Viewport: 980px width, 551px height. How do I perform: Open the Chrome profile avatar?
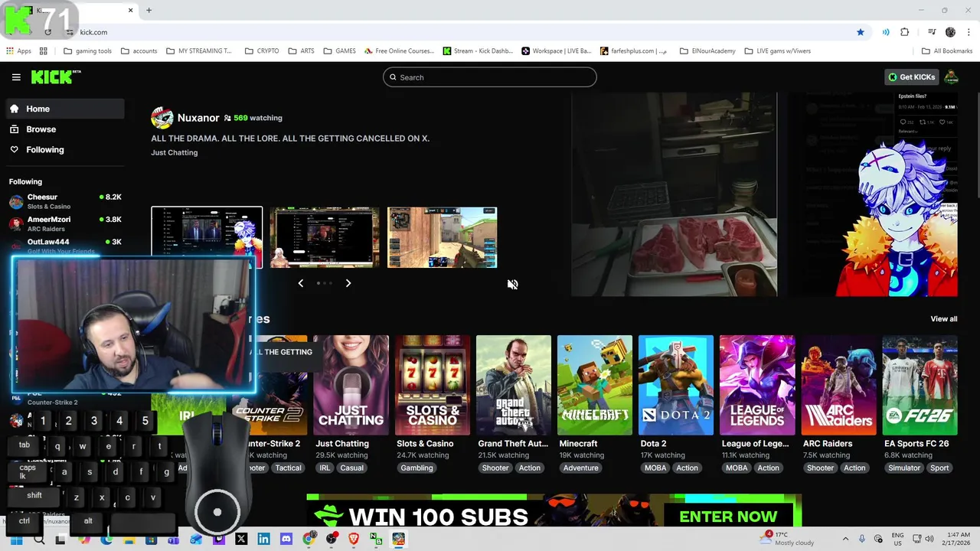(x=950, y=32)
